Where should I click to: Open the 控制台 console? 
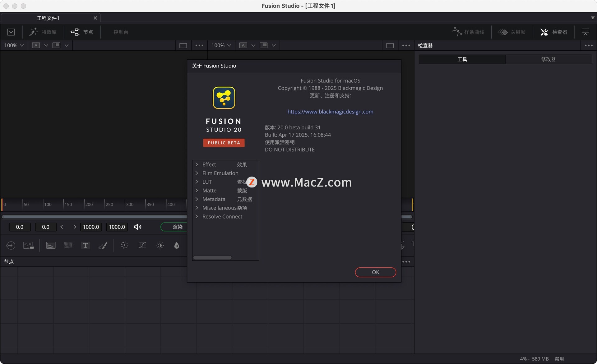coord(121,32)
